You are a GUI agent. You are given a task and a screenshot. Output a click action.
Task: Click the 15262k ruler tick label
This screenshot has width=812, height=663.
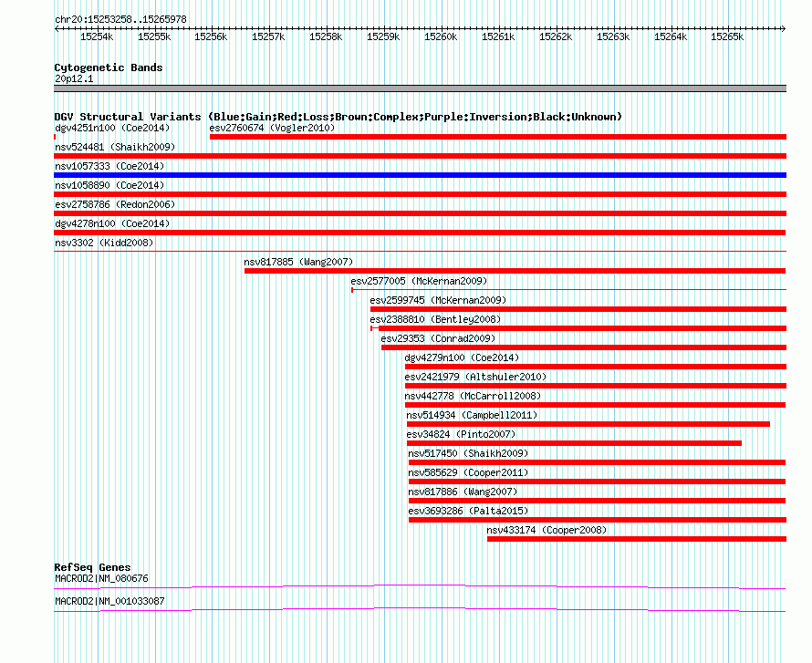click(556, 36)
